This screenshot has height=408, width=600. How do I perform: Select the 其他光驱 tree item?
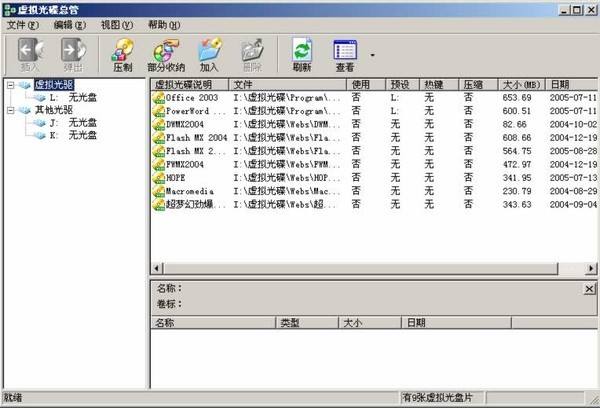(54, 110)
